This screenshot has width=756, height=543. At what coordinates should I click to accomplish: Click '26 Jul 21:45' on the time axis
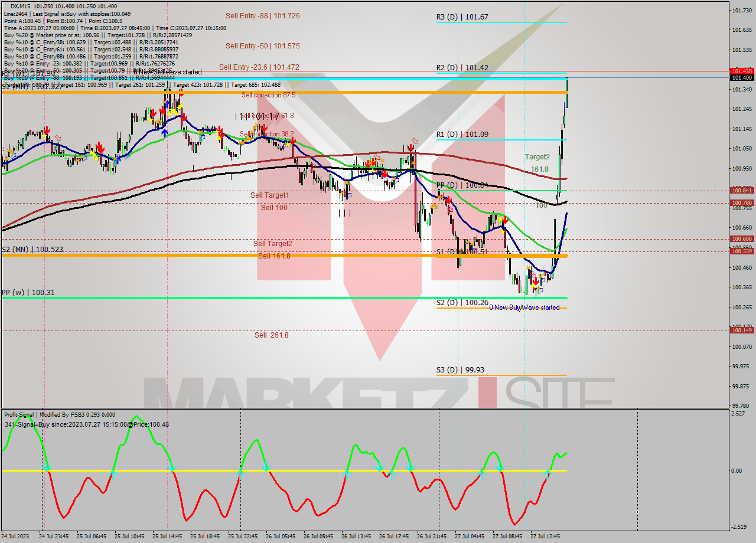pyautogui.click(x=432, y=537)
